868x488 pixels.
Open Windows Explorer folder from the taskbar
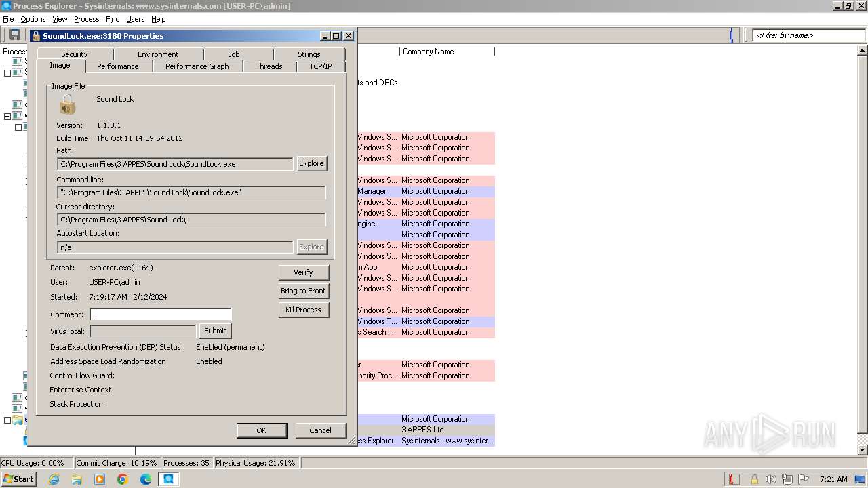point(77,479)
